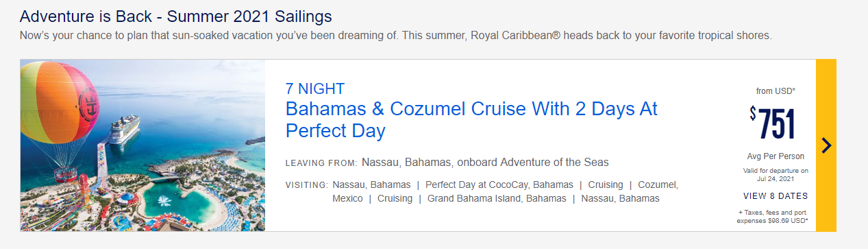
Task: Open the Bahamas & Cozumel Cruise title link
Action: (471, 119)
